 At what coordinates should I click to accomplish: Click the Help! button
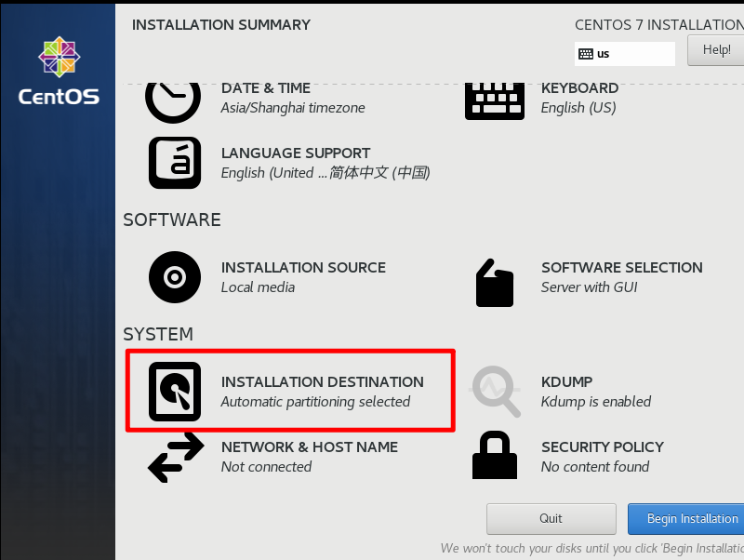pos(715,50)
